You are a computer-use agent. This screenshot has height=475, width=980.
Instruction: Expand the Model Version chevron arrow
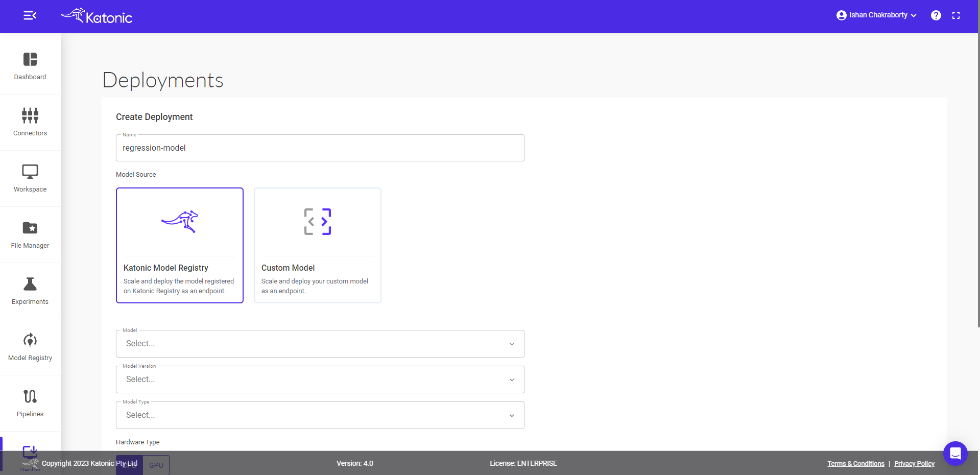coord(512,380)
